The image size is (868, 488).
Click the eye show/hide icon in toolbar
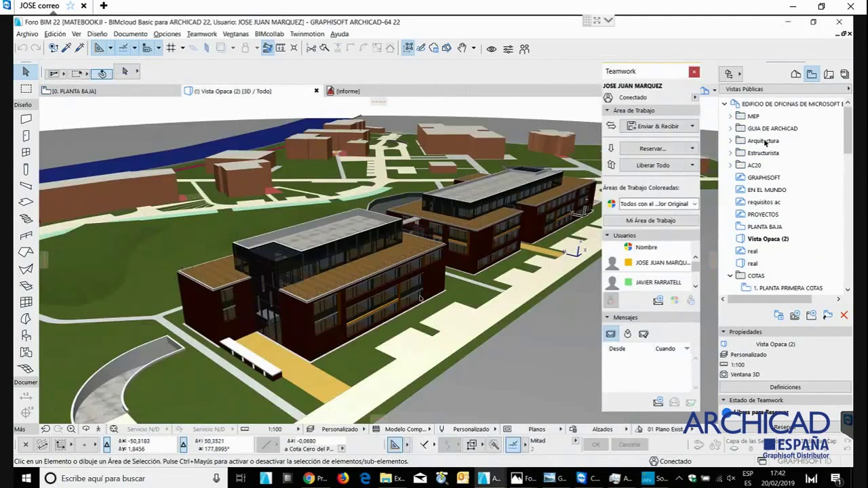click(492, 49)
